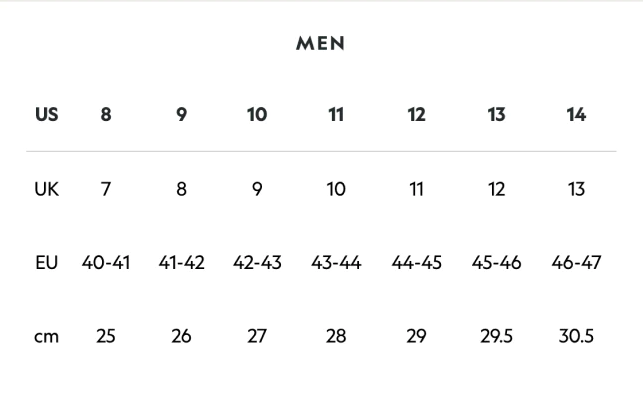Image resolution: width=644 pixels, height=400 pixels.
Task: Select the 29.5 cm cell
Action: (x=496, y=337)
